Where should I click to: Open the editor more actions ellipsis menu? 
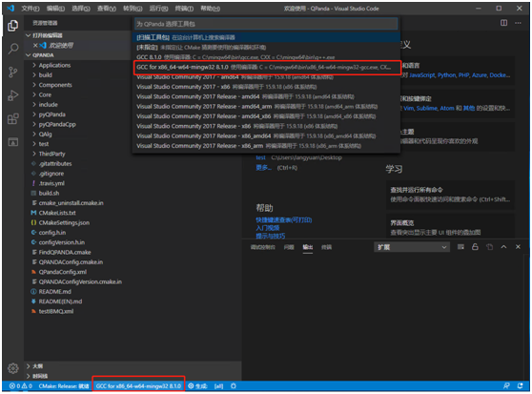click(518, 23)
